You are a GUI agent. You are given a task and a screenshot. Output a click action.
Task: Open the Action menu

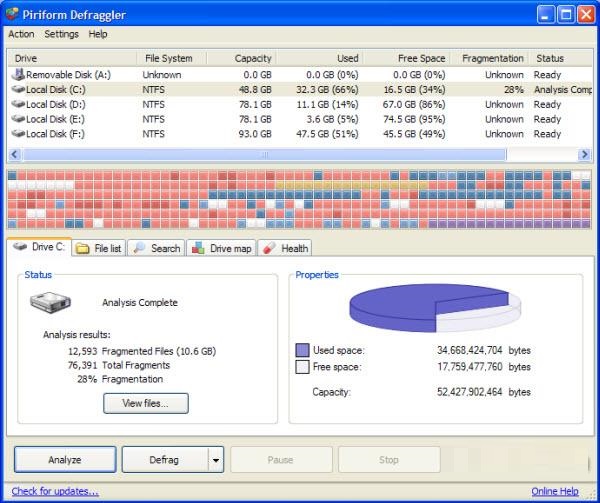tap(21, 34)
